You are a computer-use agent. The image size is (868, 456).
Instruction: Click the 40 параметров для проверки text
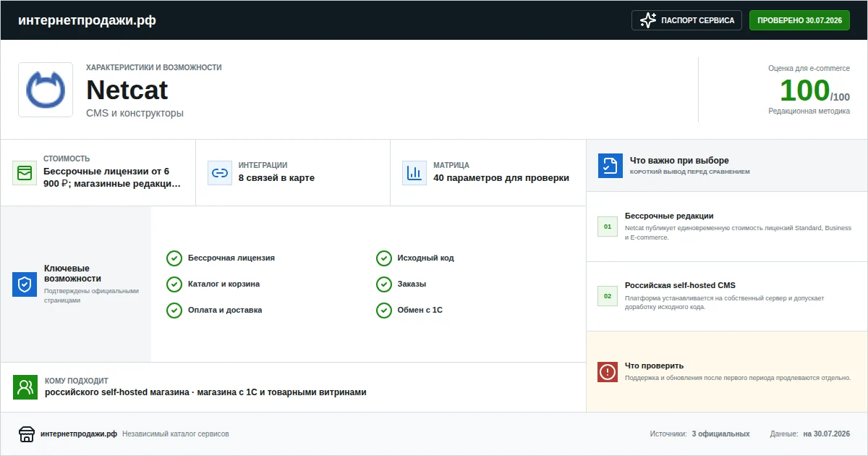(x=501, y=178)
